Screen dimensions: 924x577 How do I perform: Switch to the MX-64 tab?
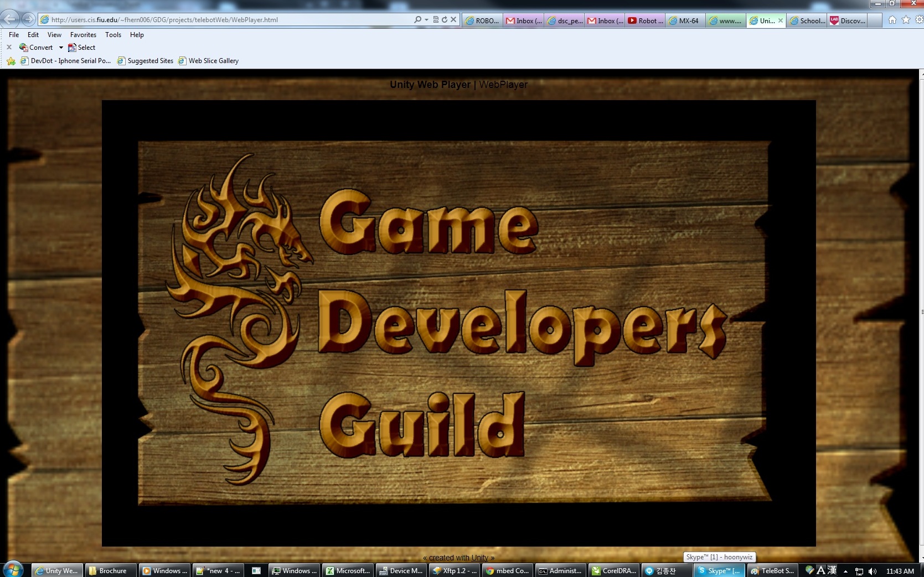tap(685, 21)
